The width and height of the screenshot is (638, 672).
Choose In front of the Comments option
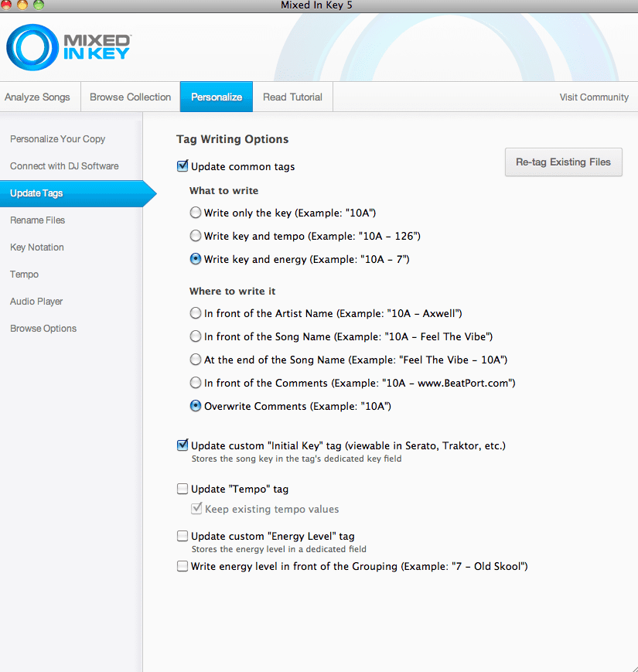(x=196, y=383)
